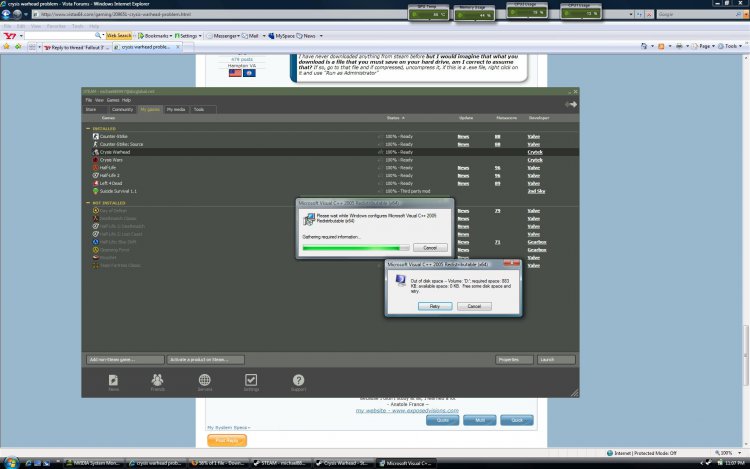Image resolution: width=750 pixels, height=469 pixels.
Task: Open Steam Friends icon
Action: point(157,380)
